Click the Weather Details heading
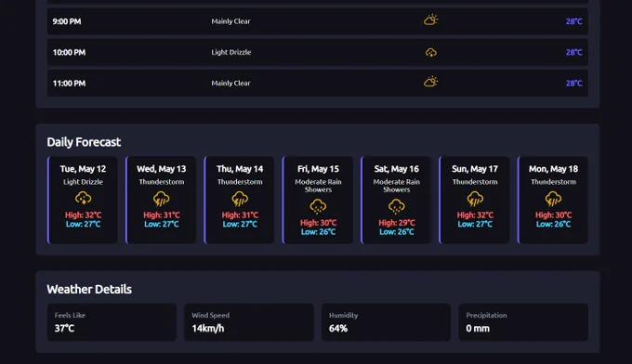Viewport: 632px width, 364px height. pyautogui.click(x=89, y=290)
